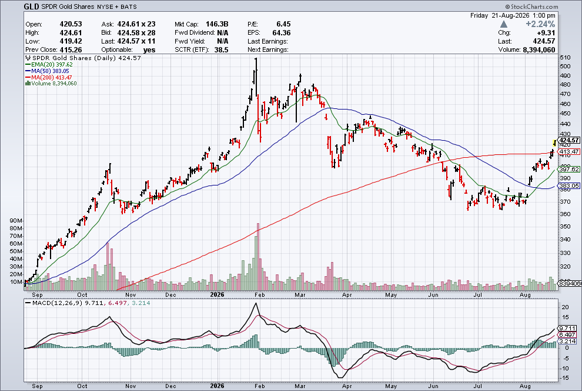Click the High value 424.61

pyautogui.click(x=71, y=33)
